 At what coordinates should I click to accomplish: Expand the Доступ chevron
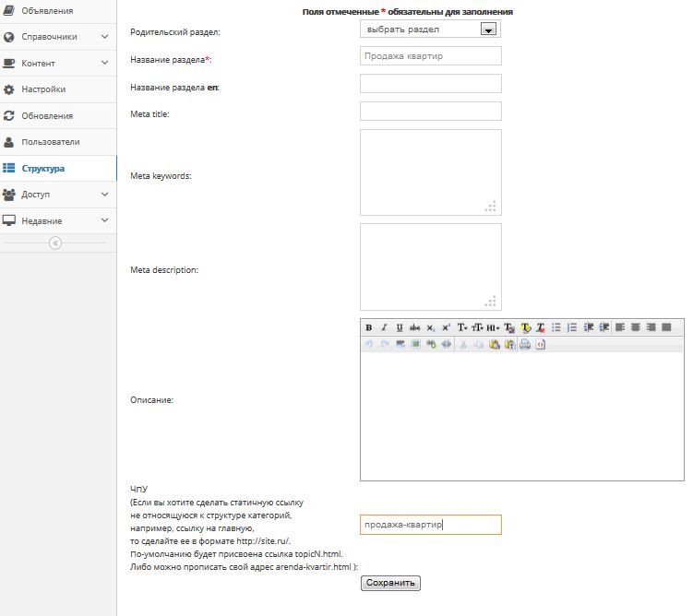105,195
